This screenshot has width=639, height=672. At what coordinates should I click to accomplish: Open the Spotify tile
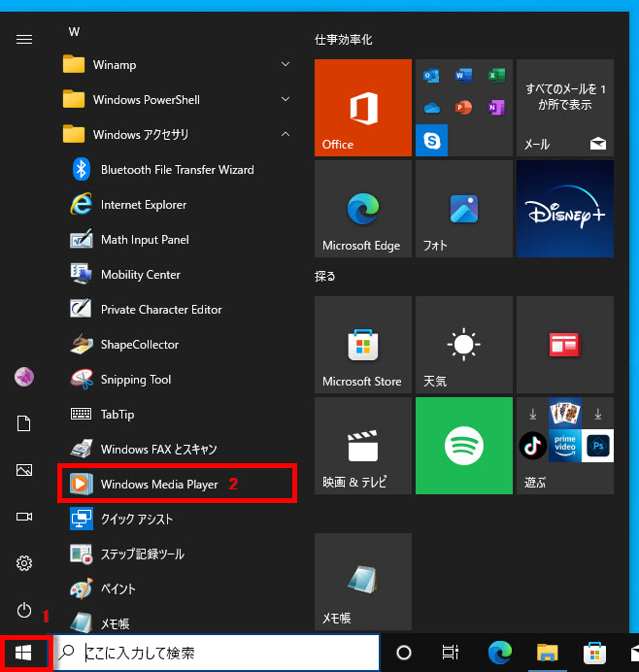click(463, 446)
